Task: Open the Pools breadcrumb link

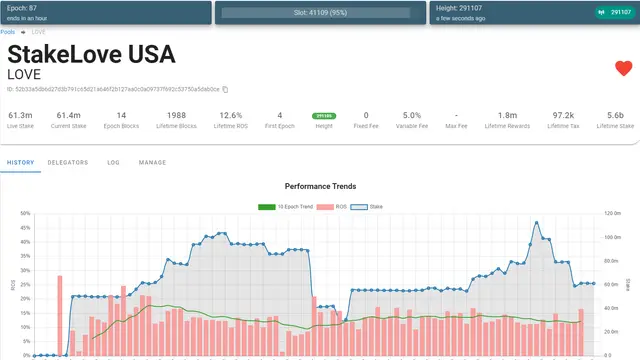Action: click(7, 32)
